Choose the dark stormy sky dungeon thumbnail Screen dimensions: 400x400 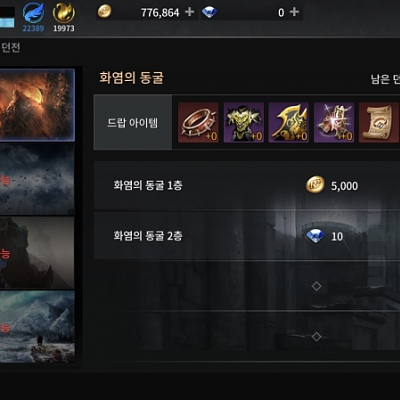point(37,179)
